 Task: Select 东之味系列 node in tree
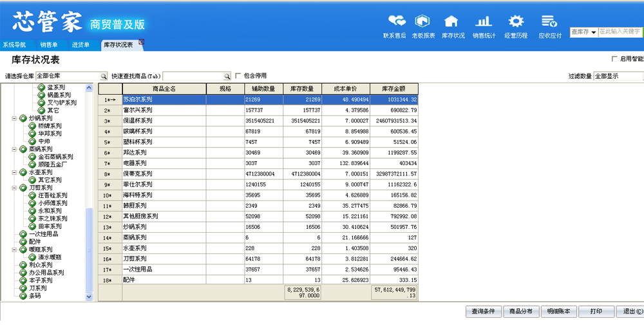[53, 219]
